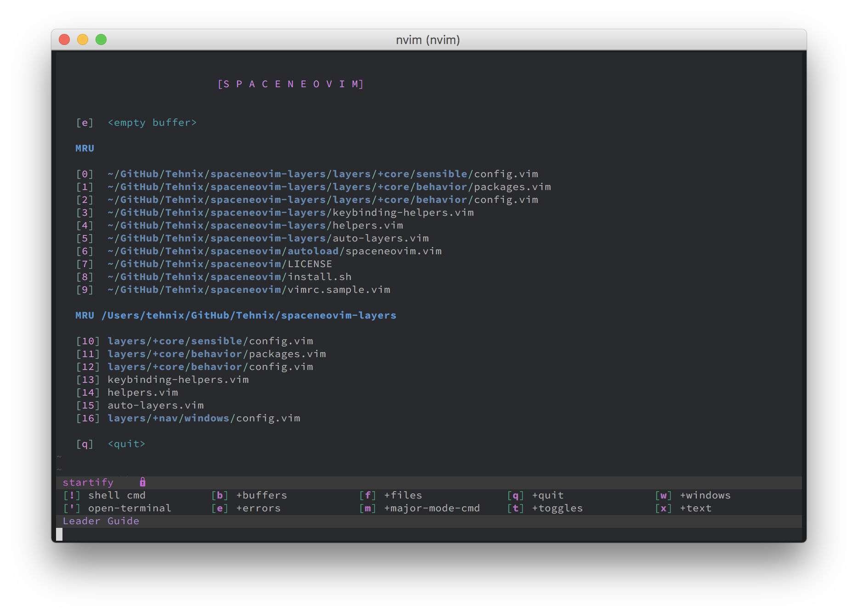858x616 pixels.
Task: Expand the Leader Guide bar
Action: [x=101, y=521]
